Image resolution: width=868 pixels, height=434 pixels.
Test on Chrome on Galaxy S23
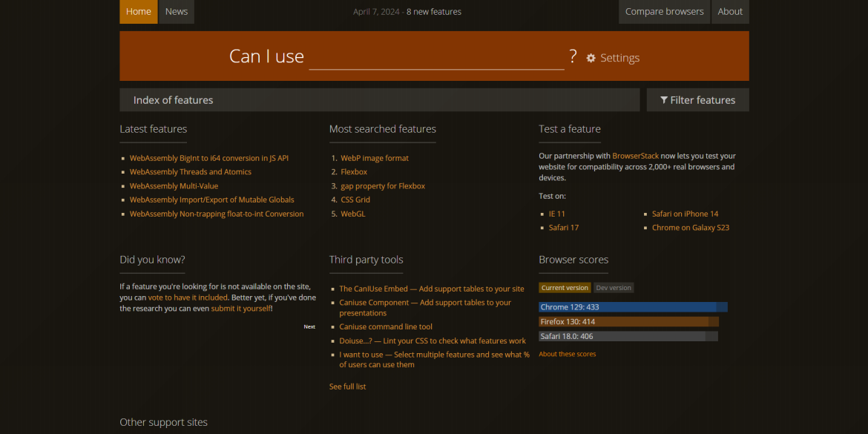[691, 228]
